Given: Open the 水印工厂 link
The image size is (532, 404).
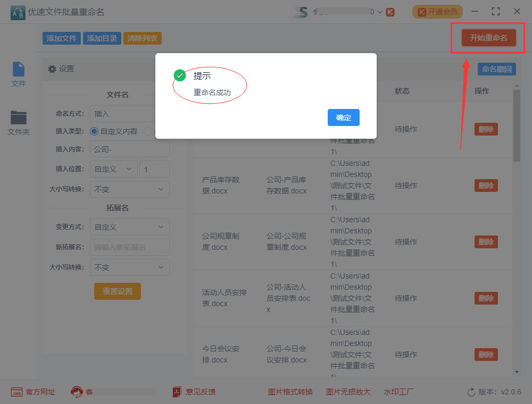Looking at the screenshot, I should (398, 392).
